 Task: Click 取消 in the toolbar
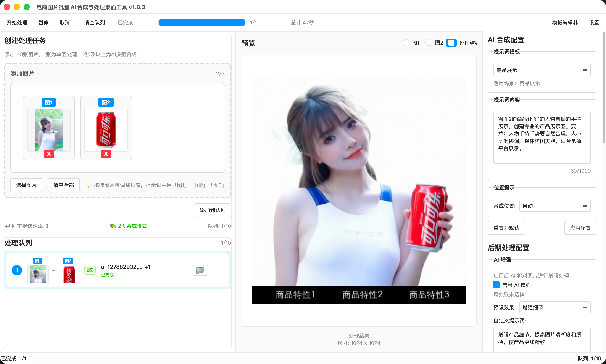pos(64,22)
